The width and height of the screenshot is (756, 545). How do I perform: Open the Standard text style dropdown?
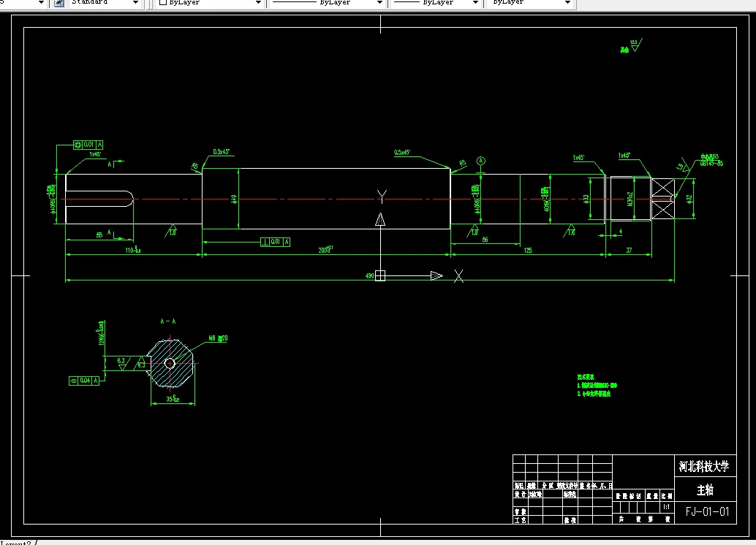[x=135, y=3]
